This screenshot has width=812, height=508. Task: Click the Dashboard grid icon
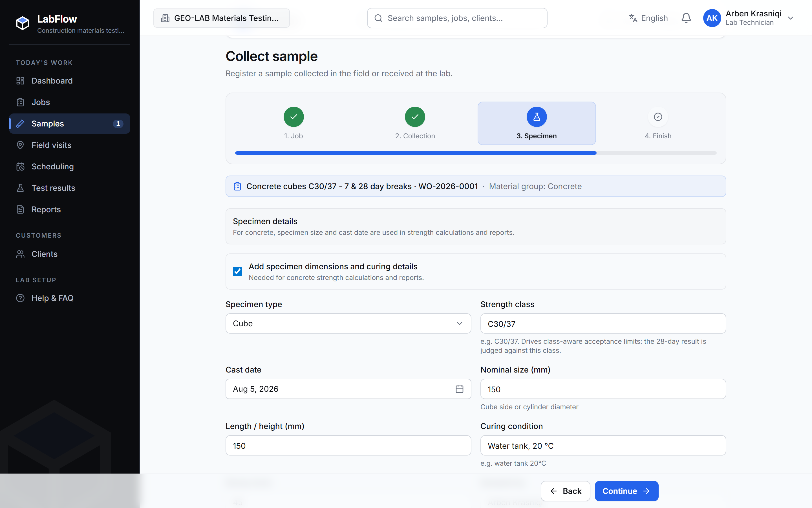pyautogui.click(x=21, y=81)
